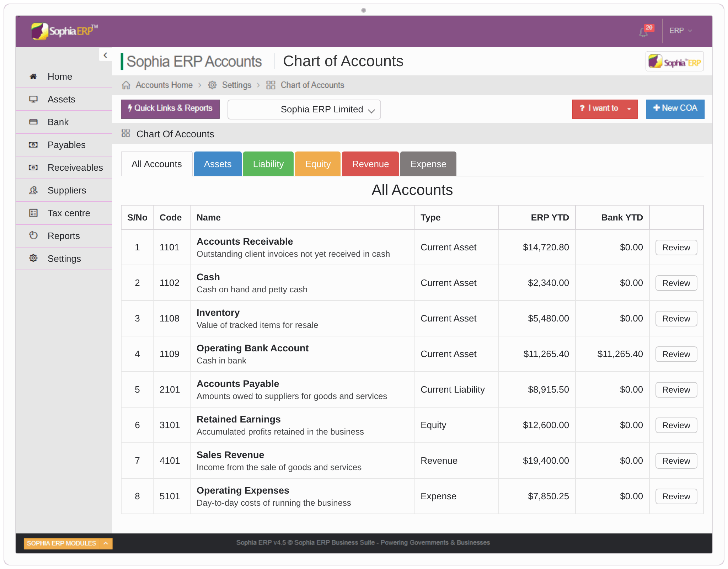Viewport: 728px width, 569px height.
Task: Switch to the Expense tab
Action: [x=428, y=164]
